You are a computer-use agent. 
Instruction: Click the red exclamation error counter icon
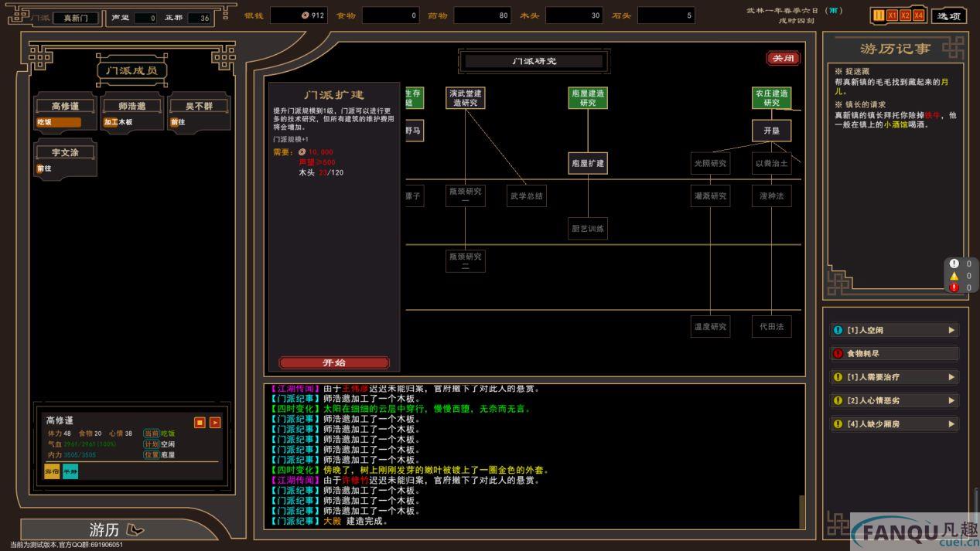point(954,287)
